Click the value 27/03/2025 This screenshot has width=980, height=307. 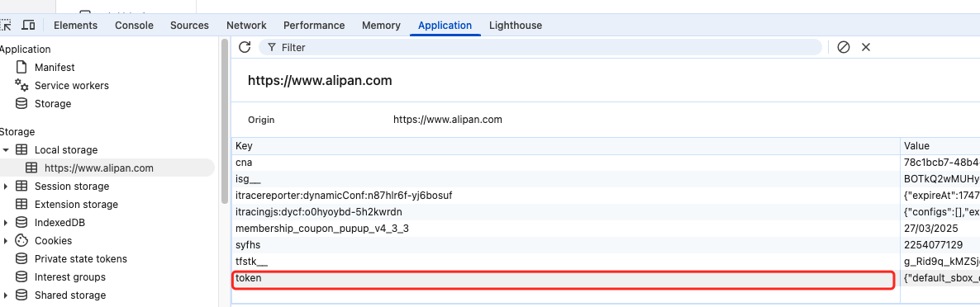(930, 229)
